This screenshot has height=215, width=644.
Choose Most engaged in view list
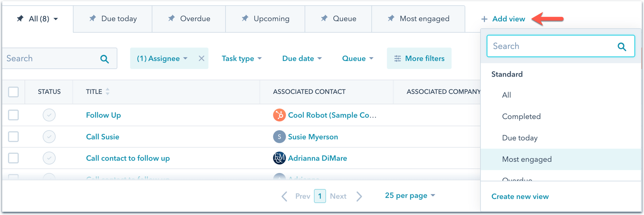tap(526, 159)
